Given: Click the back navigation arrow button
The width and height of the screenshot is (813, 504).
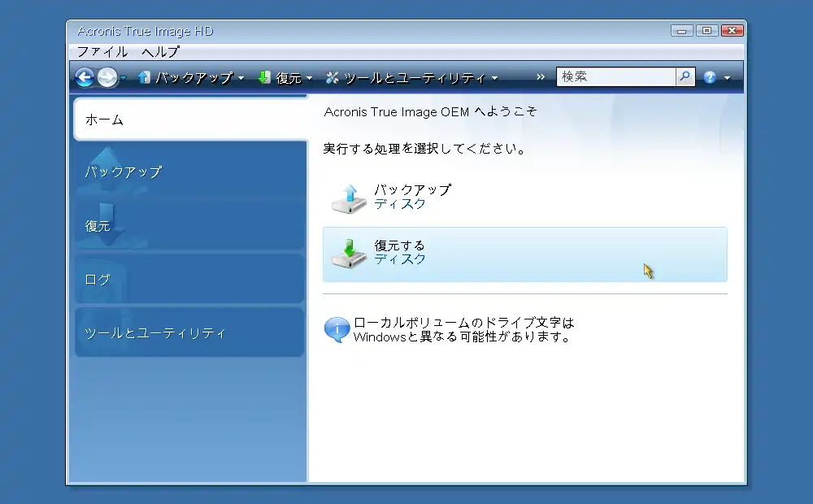Looking at the screenshot, I should 85,77.
